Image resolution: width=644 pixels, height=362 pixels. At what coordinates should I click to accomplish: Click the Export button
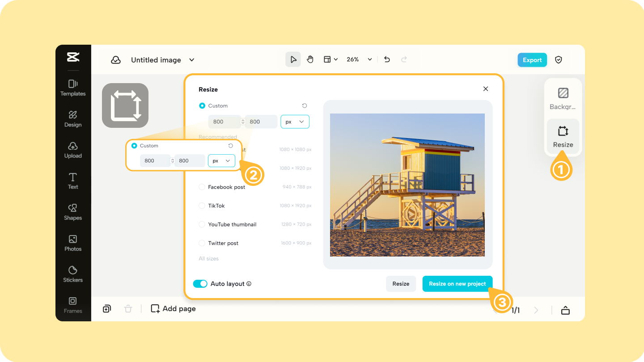click(x=532, y=60)
